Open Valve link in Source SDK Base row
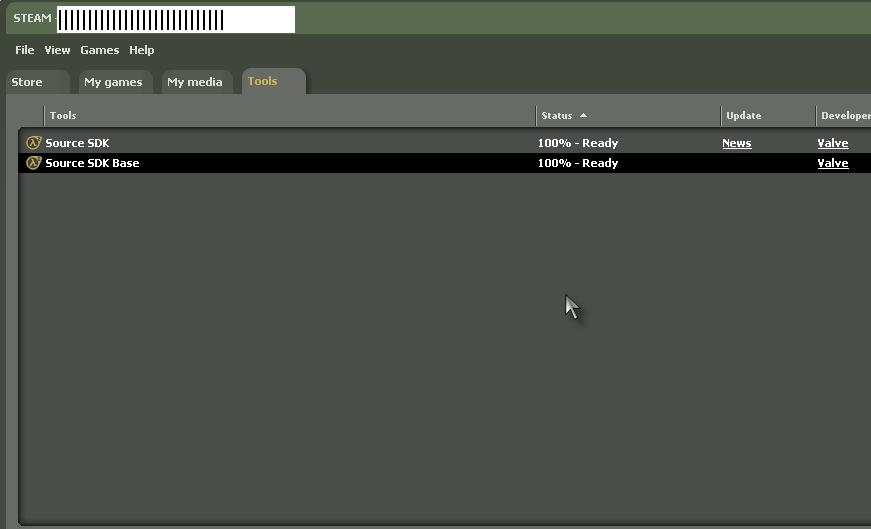Screen dimensions: 871x529 pos(833,163)
